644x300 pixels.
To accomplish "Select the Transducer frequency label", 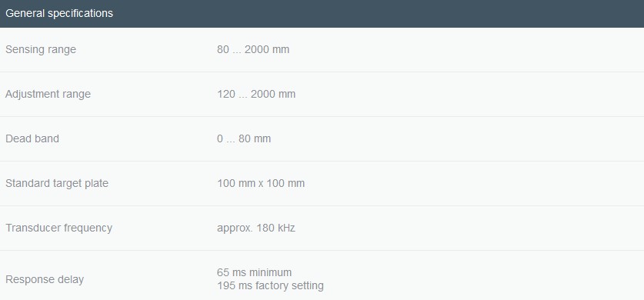I will point(58,228).
